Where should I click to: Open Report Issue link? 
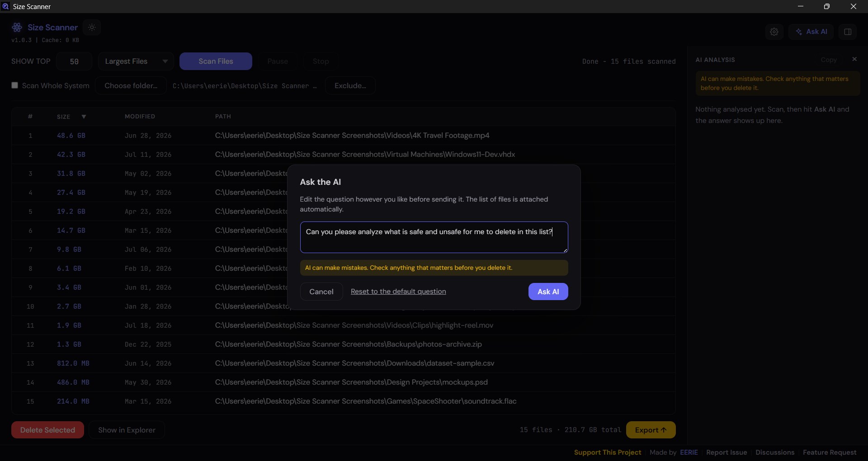(x=726, y=452)
